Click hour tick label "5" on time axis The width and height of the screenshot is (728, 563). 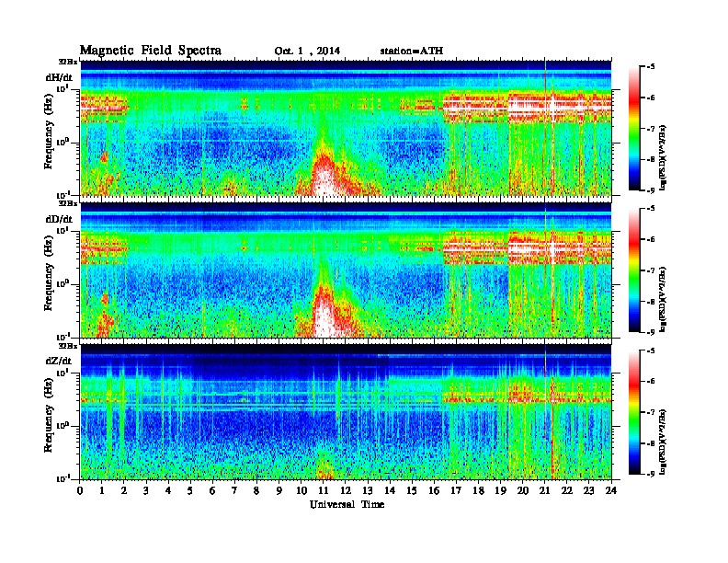tap(191, 490)
